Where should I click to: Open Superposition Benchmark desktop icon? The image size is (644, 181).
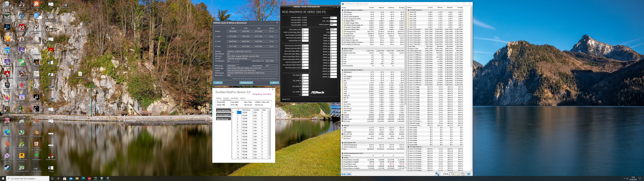(x=22, y=6)
